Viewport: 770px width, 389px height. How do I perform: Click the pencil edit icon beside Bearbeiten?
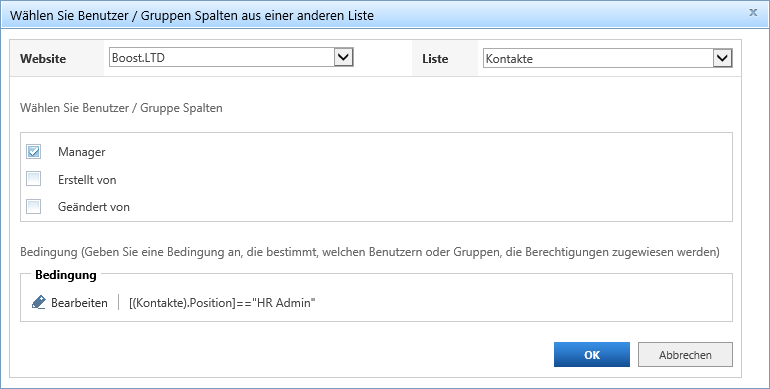pyautogui.click(x=39, y=302)
